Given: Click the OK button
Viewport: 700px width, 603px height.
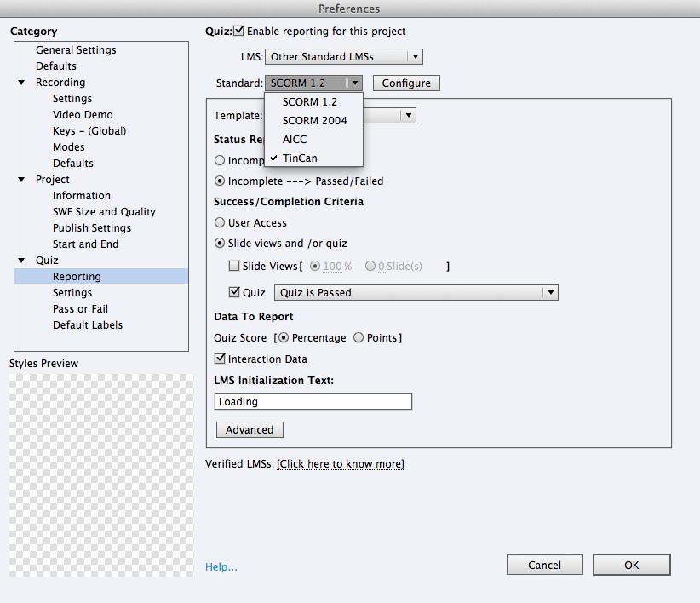Looking at the screenshot, I should [x=632, y=565].
